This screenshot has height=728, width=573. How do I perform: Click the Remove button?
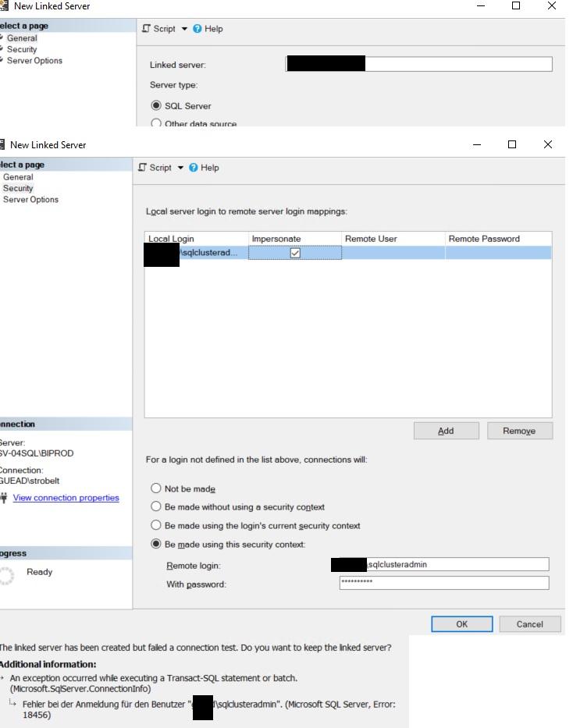pos(520,431)
